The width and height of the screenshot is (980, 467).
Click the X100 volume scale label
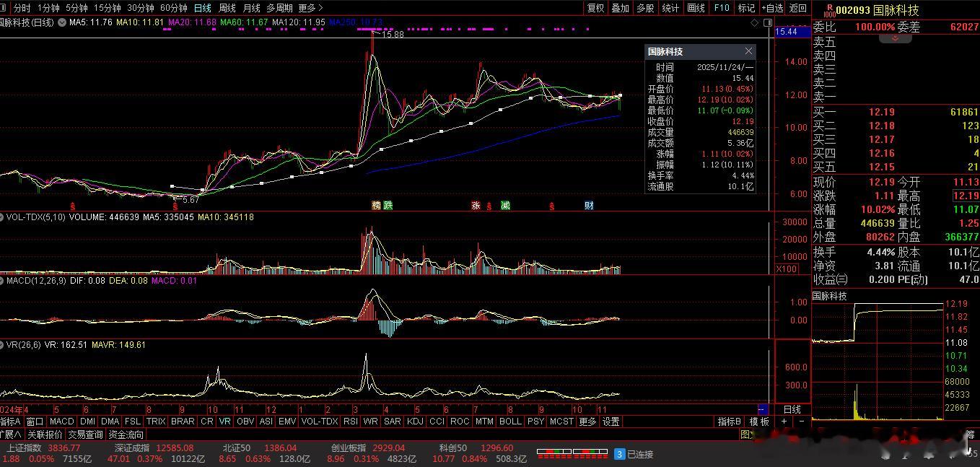[786, 269]
